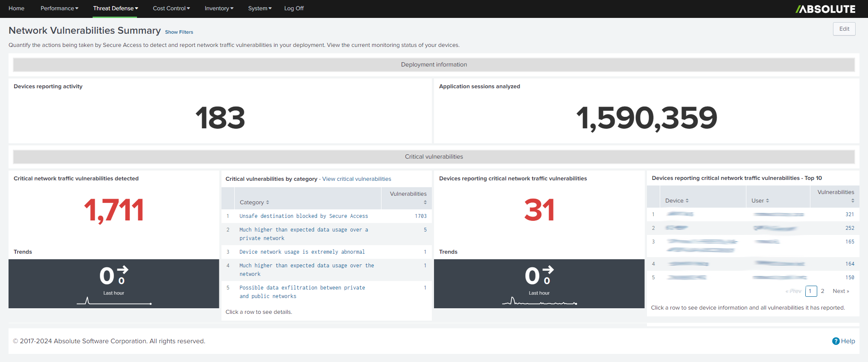This screenshot has height=362, width=868.
Task: Open the Cost Control dropdown
Action: (x=171, y=9)
